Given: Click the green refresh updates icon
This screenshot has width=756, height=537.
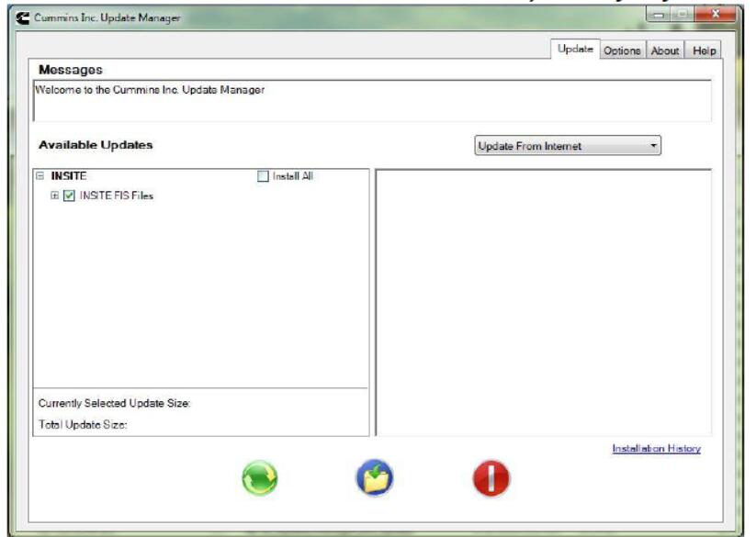Looking at the screenshot, I should tap(260, 477).
